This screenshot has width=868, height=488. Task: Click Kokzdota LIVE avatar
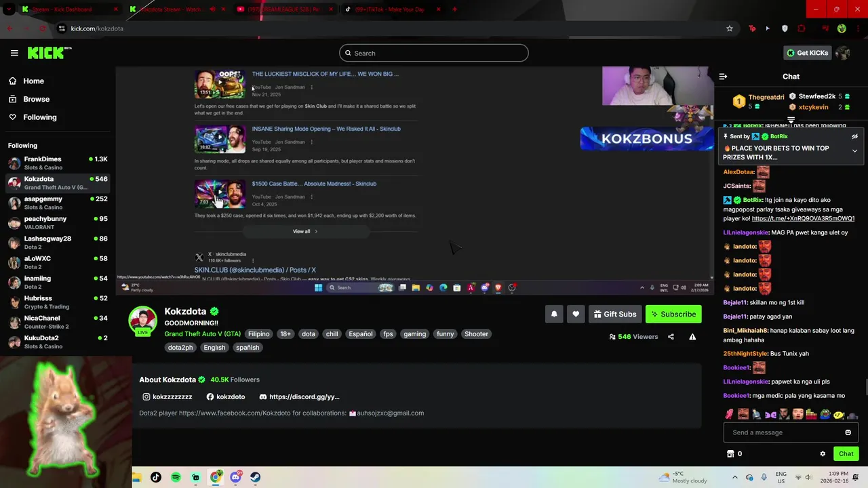click(143, 321)
